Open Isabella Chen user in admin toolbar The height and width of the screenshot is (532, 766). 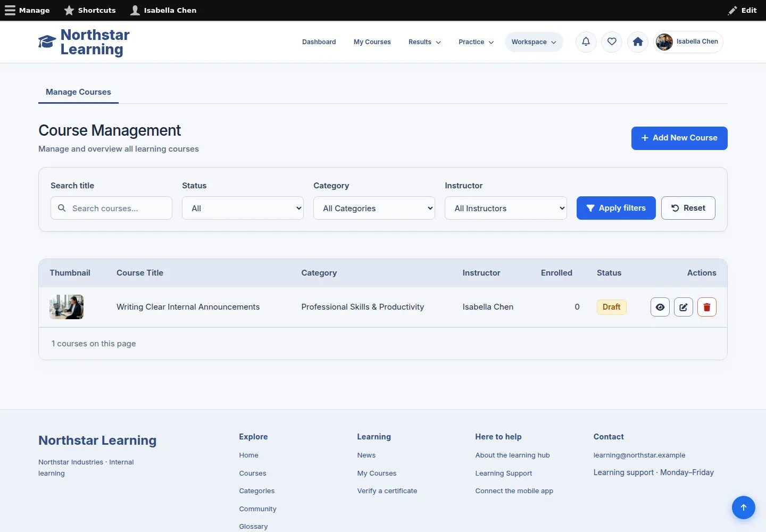click(x=163, y=10)
